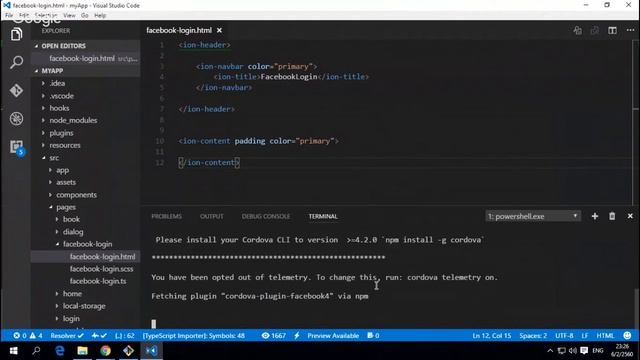This screenshot has height=360, width=640.
Task: Click the lightning bolt status icon
Action: (297, 336)
